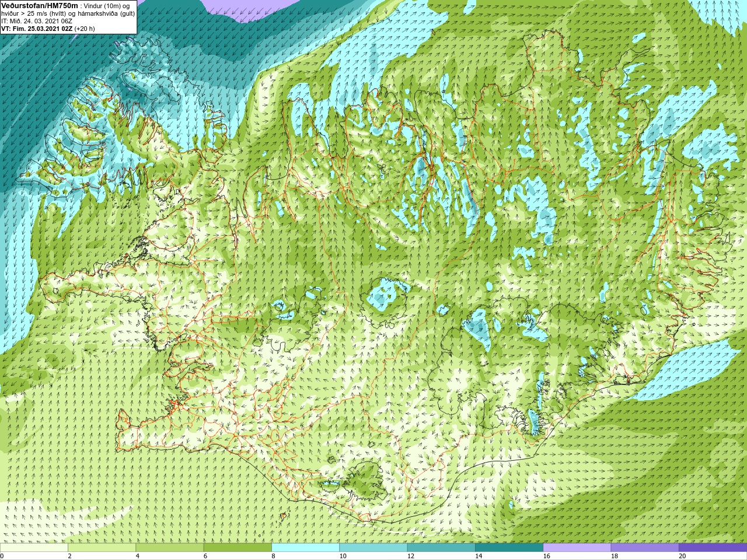Image resolution: width=747 pixels, height=560 pixels.
Task: Click the legend scale label '18'
Action: point(615,556)
